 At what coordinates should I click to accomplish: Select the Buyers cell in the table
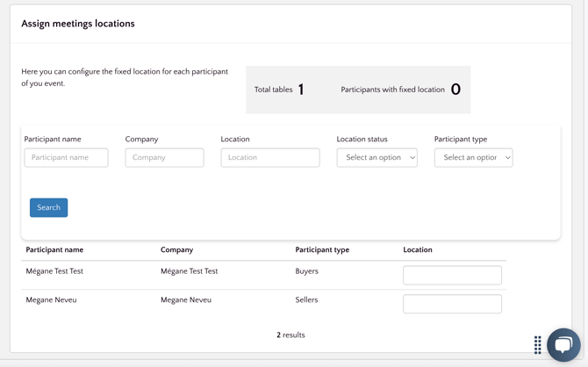tap(307, 271)
